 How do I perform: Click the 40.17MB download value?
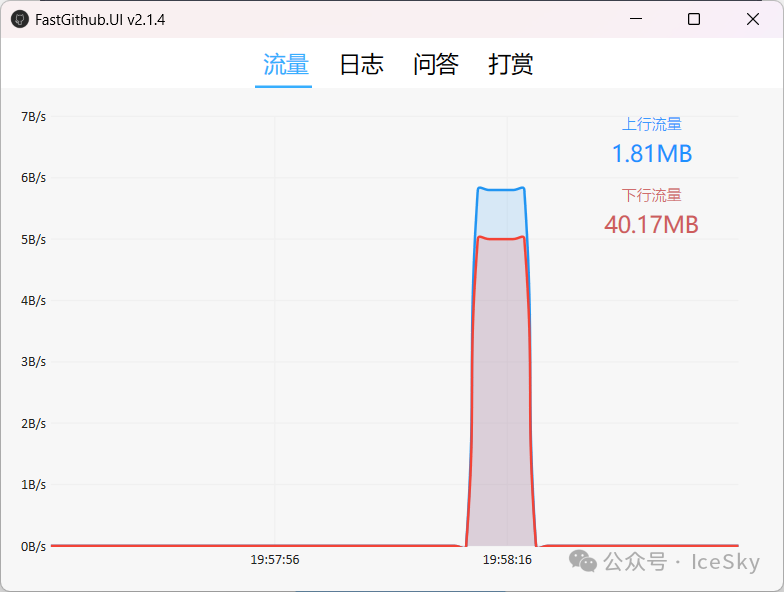point(651,224)
